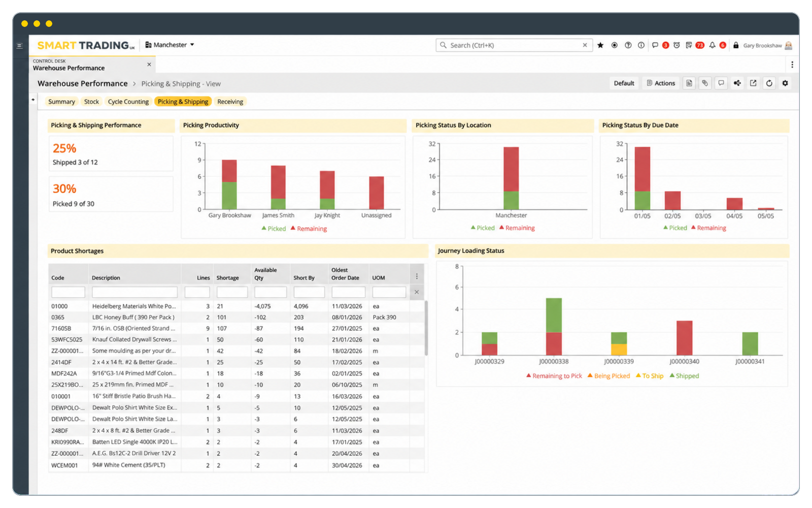Open the information icon in header
The height and width of the screenshot is (508, 812).
(x=641, y=45)
